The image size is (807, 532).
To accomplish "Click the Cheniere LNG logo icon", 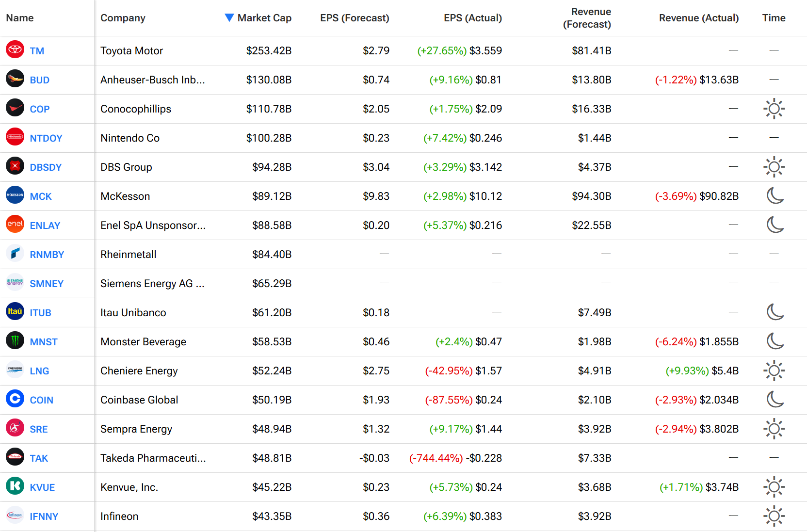I will tap(15, 370).
